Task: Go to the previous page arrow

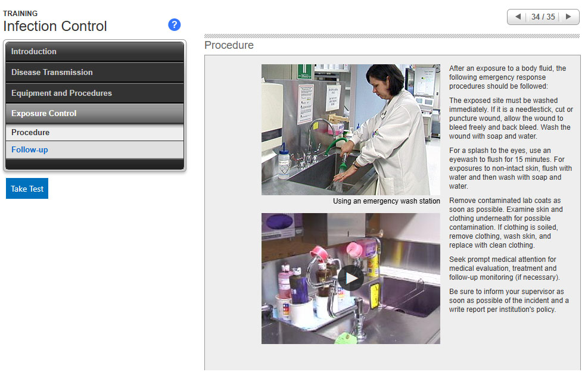Action: (x=517, y=17)
